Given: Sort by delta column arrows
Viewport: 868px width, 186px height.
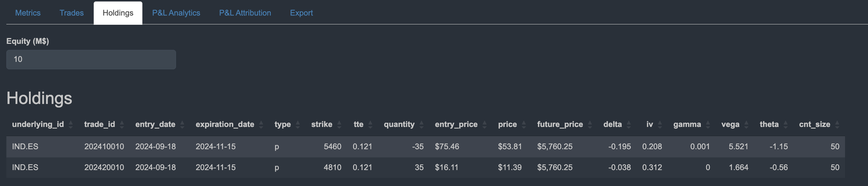Looking at the screenshot, I should tap(629, 124).
